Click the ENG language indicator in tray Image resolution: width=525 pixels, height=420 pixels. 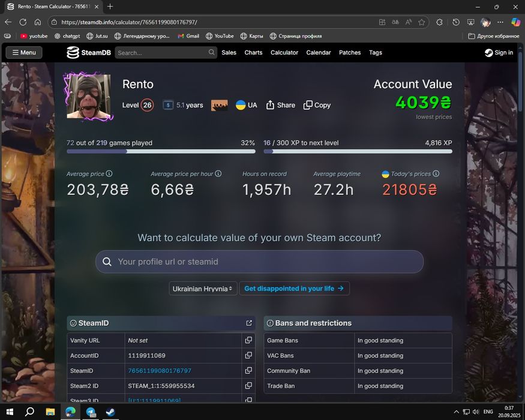pyautogui.click(x=488, y=412)
